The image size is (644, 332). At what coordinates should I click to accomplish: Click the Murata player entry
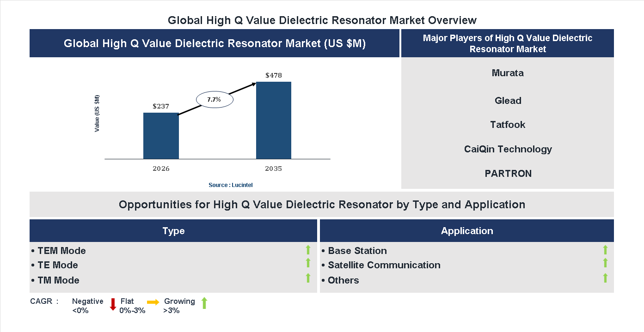pos(508,72)
